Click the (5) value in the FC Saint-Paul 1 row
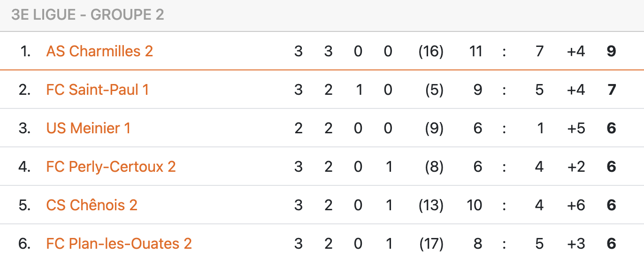This screenshot has width=644, height=260. click(434, 90)
